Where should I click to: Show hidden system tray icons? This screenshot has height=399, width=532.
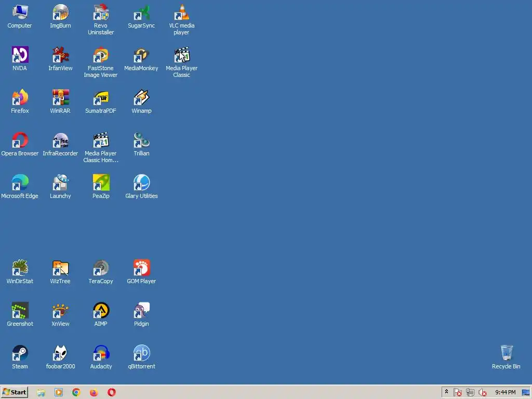click(446, 392)
